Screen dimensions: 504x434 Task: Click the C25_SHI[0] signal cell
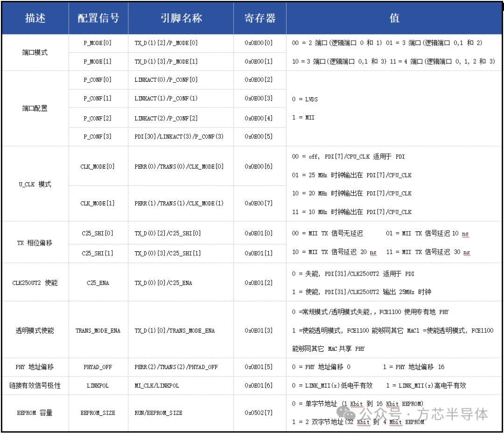pyautogui.click(x=98, y=233)
